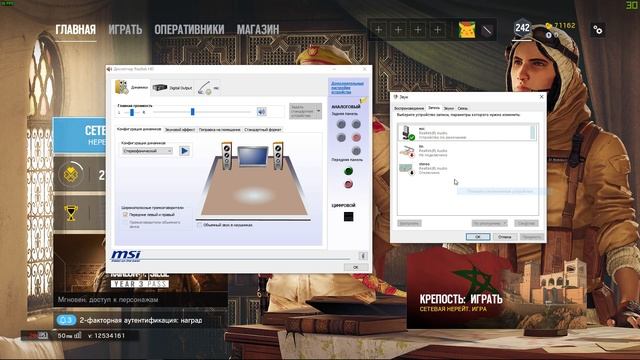
Task: Select the 'Конфигурация динамиков' tab
Action: click(139, 129)
